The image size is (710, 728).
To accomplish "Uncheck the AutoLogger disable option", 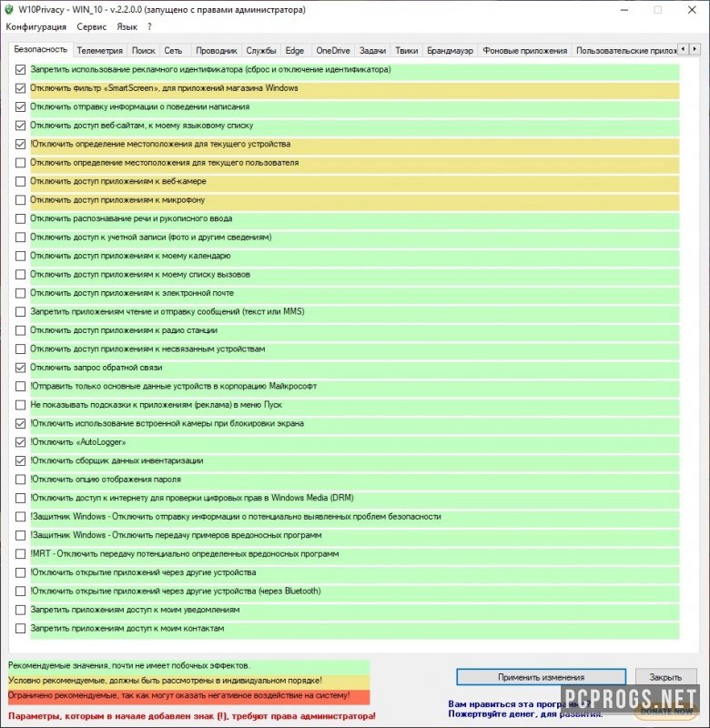I will (20, 442).
